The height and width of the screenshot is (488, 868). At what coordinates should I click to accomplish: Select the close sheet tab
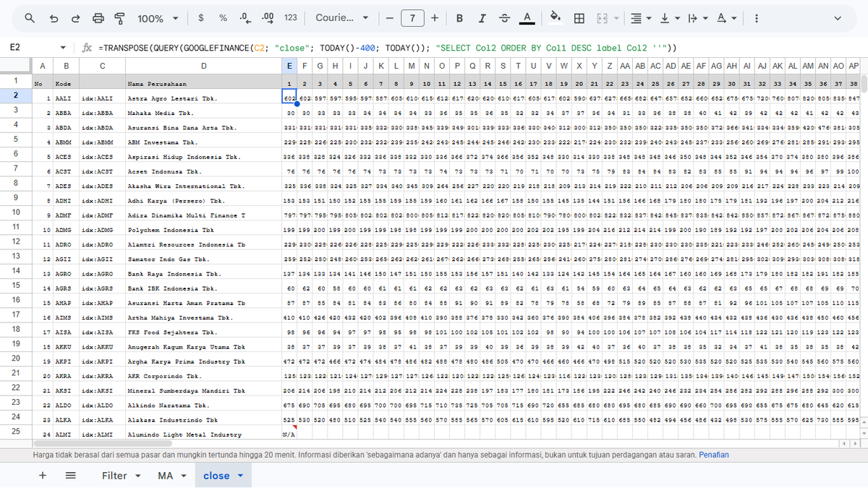216,476
